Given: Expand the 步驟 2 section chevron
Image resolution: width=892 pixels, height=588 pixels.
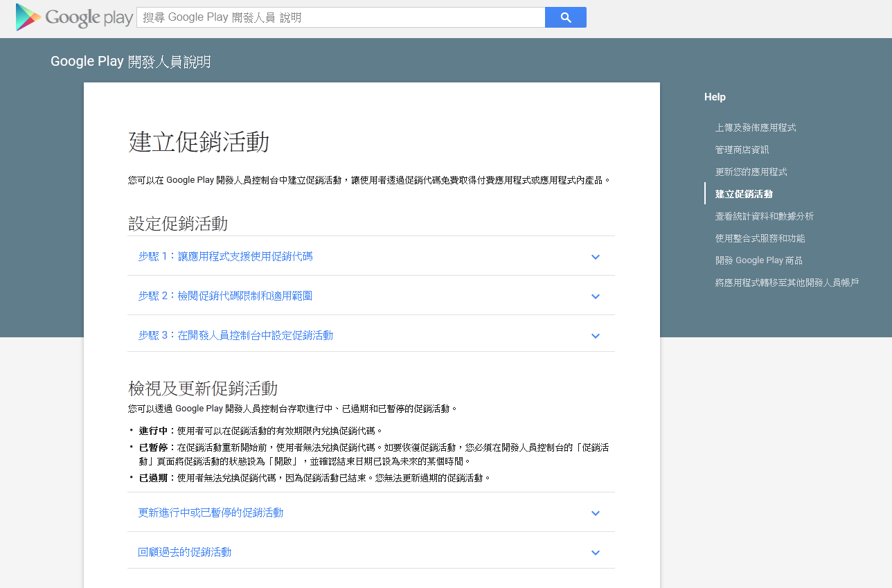Looking at the screenshot, I should (x=595, y=296).
